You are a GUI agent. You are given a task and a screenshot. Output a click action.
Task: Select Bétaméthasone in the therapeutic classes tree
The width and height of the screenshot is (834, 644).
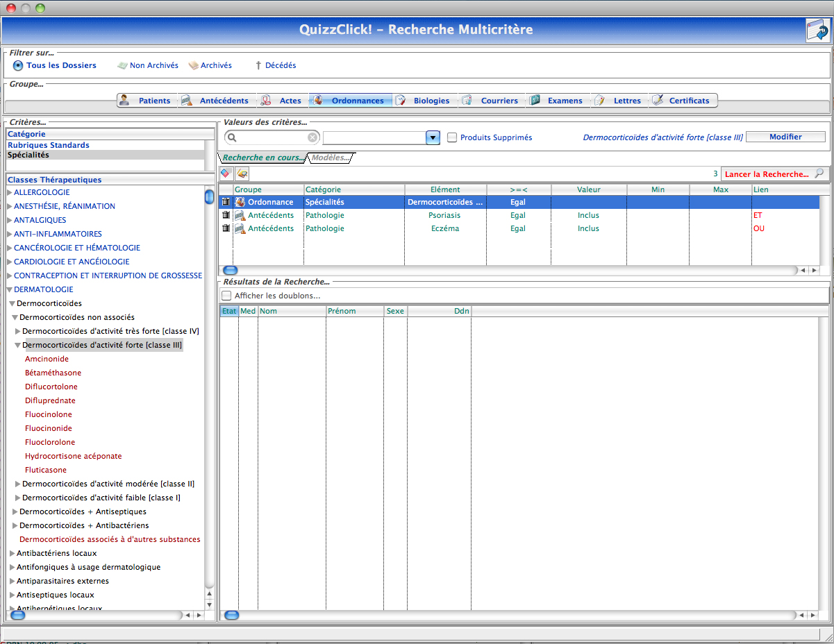coord(53,373)
